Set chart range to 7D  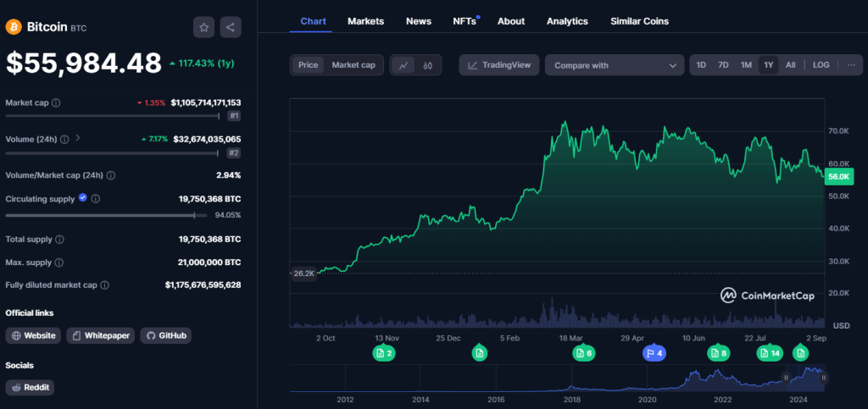click(723, 64)
